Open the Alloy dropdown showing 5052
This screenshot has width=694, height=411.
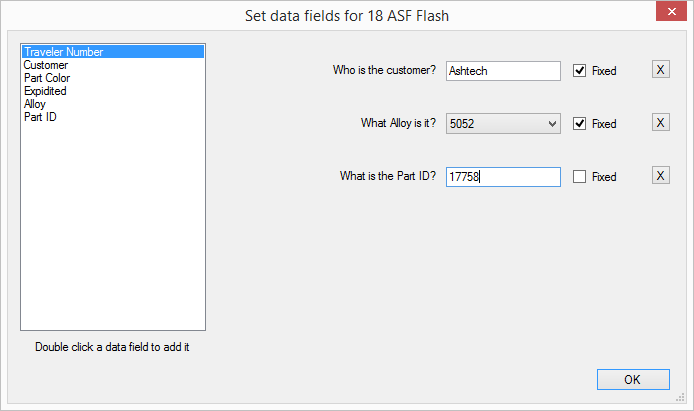[503, 123]
